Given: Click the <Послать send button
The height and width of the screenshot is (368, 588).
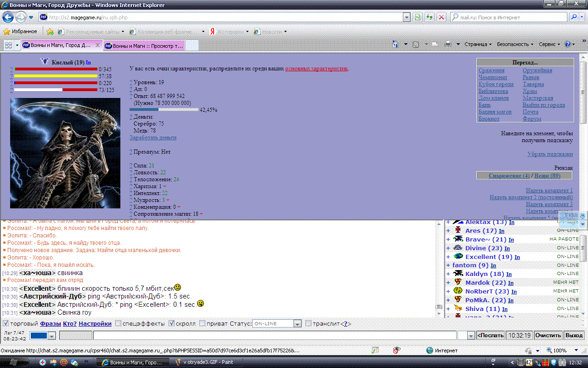Looking at the screenshot, I should point(491,336).
